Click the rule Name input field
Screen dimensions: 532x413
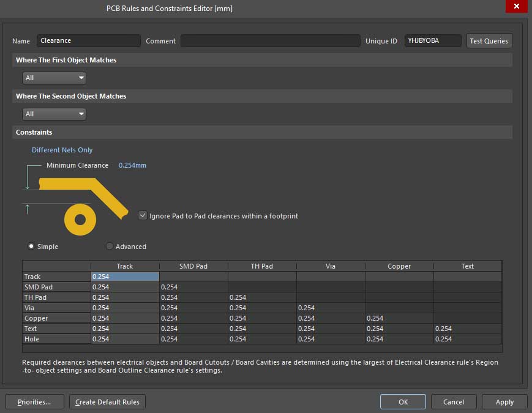[x=88, y=41]
